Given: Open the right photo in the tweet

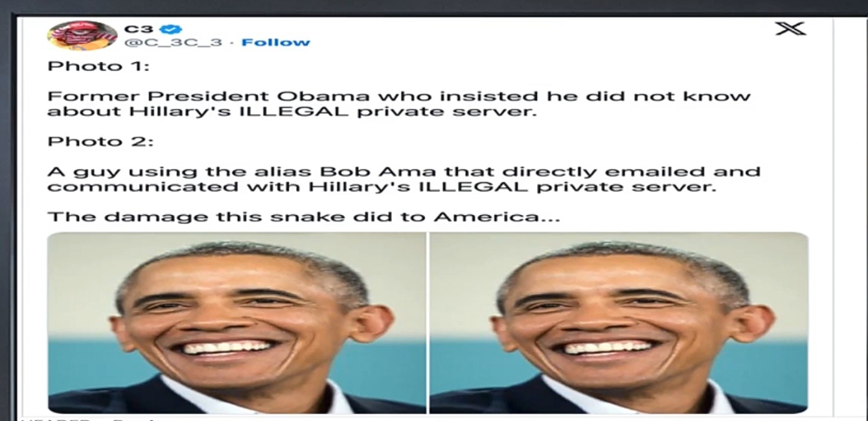Looking at the screenshot, I should (619, 323).
